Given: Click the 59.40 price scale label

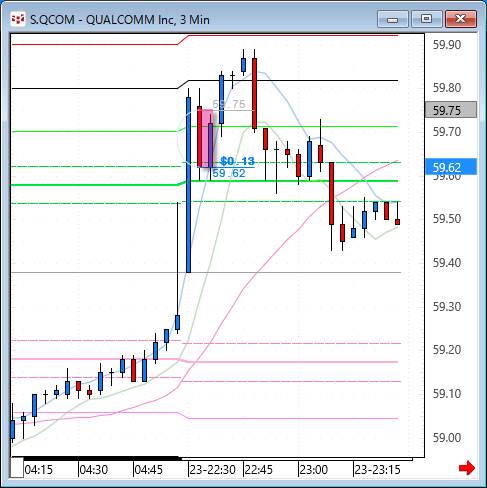Looking at the screenshot, I should click(447, 263).
